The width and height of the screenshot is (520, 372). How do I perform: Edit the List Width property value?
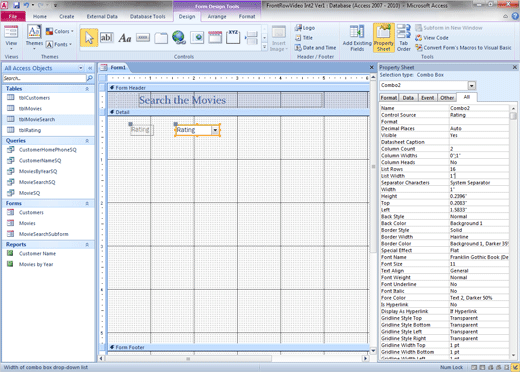click(x=479, y=176)
